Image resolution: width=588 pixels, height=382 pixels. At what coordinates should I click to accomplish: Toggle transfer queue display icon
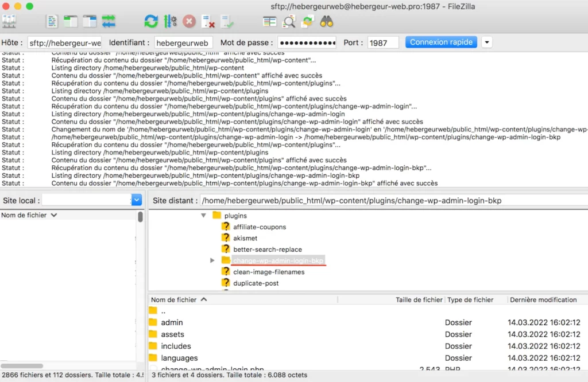coord(109,22)
